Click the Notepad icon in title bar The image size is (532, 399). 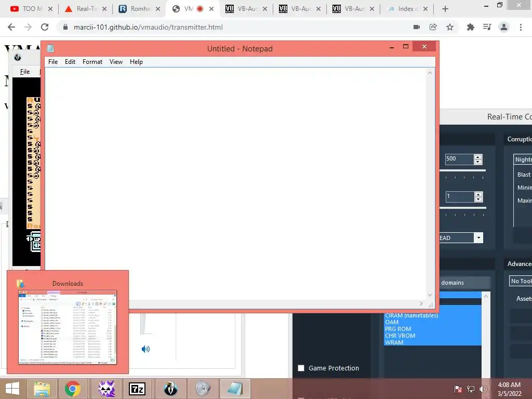[x=50, y=48]
